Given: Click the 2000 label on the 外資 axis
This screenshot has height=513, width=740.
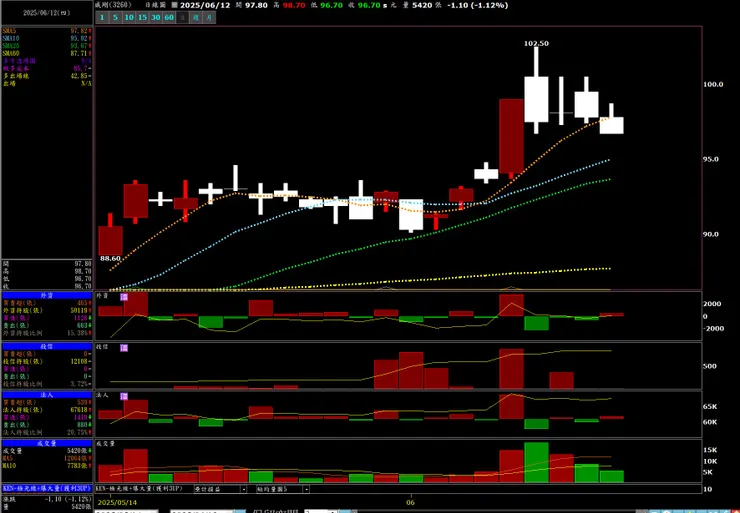Looking at the screenshot, I should pyautogui.click(x=712, y=304).
